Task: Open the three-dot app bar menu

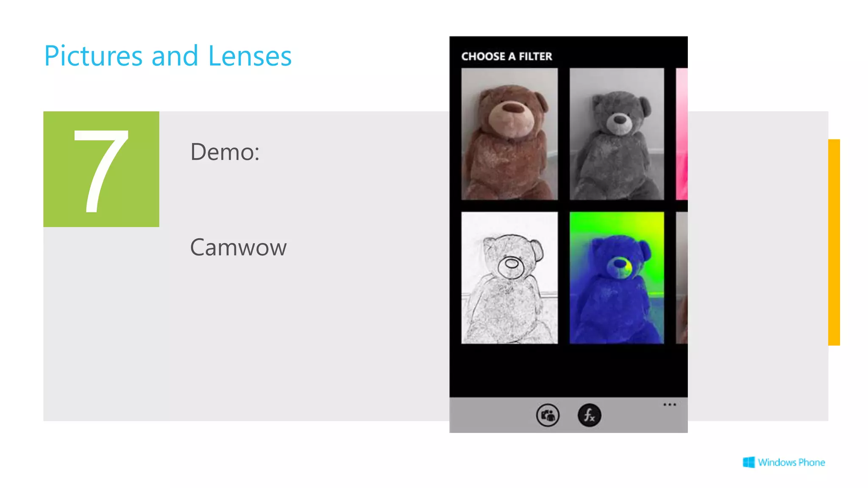Action: (670, 405)
